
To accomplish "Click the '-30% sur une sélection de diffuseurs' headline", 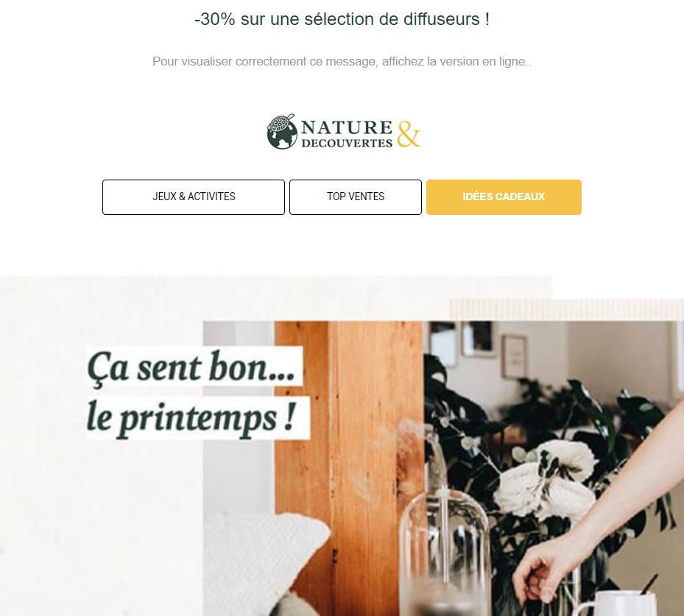I will [342, 19].
